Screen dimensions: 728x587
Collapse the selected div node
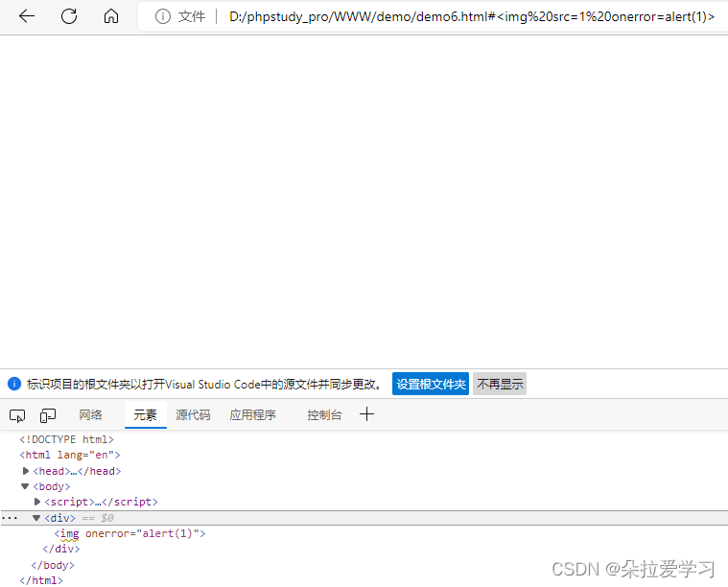[x=37, y=518]
